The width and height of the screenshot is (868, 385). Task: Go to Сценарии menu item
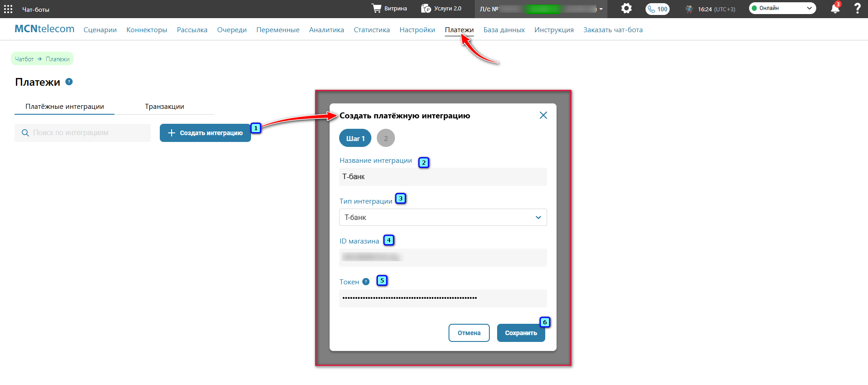(x=100, y=30)
